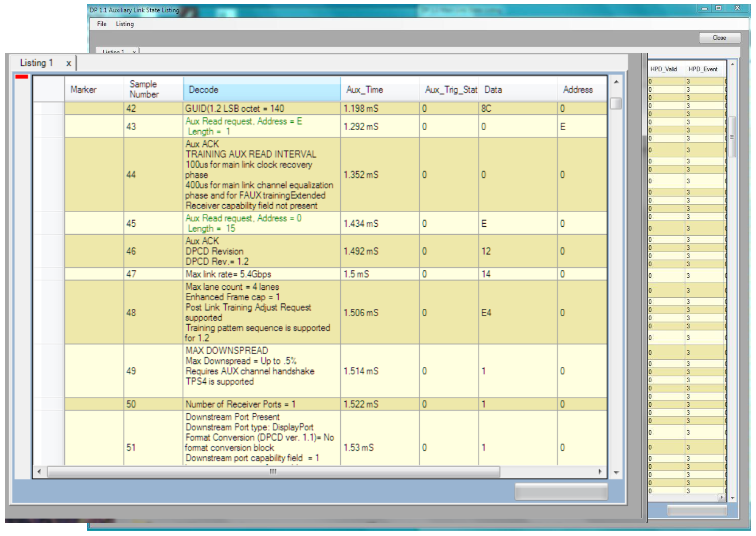Select 'Max lane count = 4 lanes' decode cell
Viewport: 756px width, 536px height.
[x=262, y=312]
